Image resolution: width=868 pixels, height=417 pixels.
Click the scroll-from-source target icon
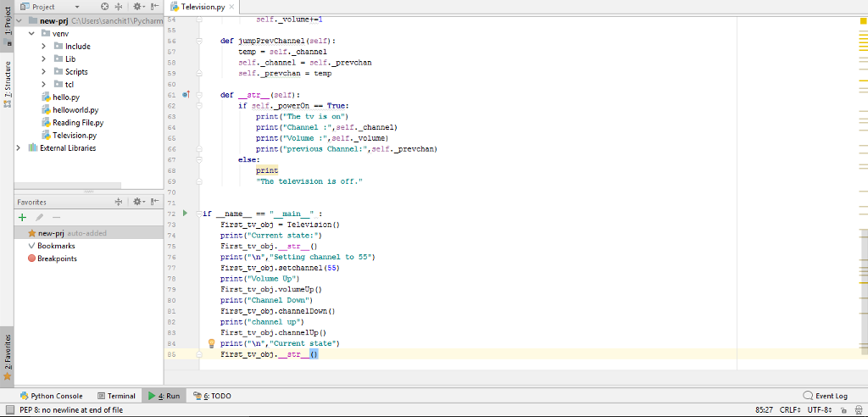click(x=105, y=6)
